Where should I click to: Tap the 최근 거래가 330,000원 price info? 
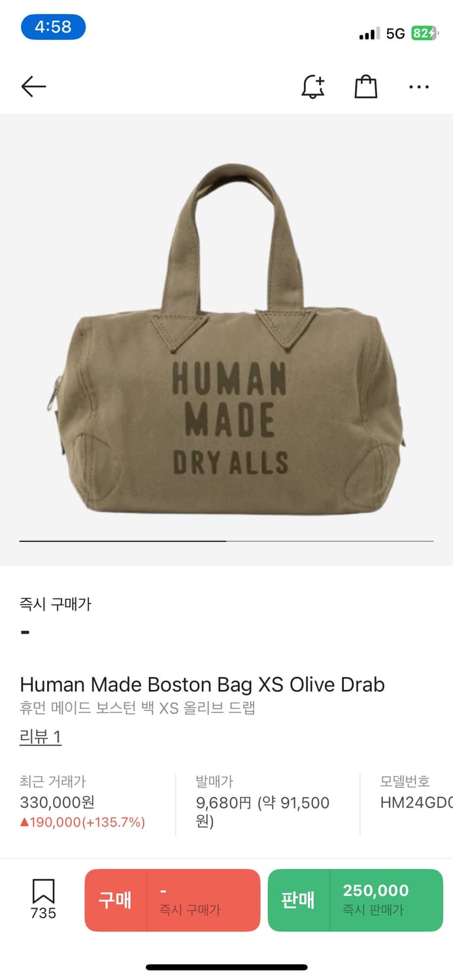pos(82,802)
